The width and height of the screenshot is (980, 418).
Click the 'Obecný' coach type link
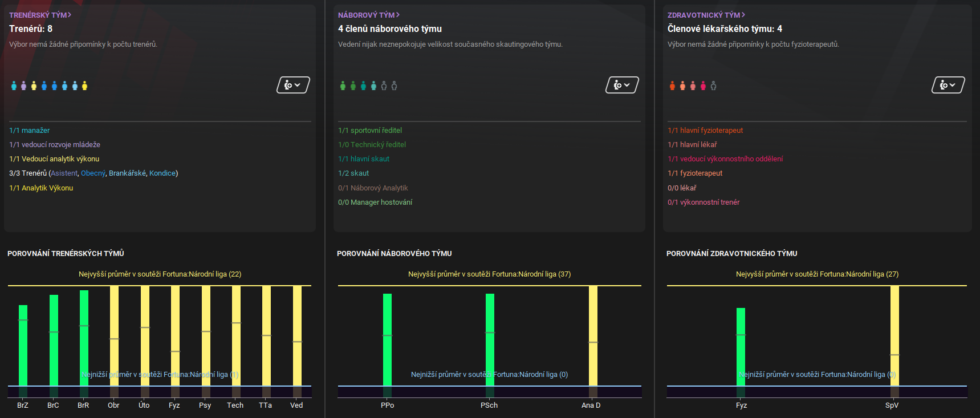[93, 173]
